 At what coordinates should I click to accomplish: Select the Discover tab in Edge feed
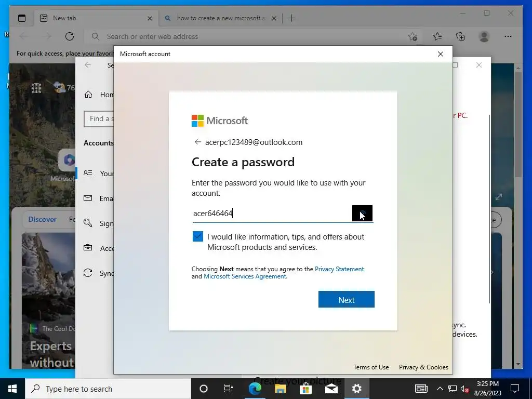point(42,219)
